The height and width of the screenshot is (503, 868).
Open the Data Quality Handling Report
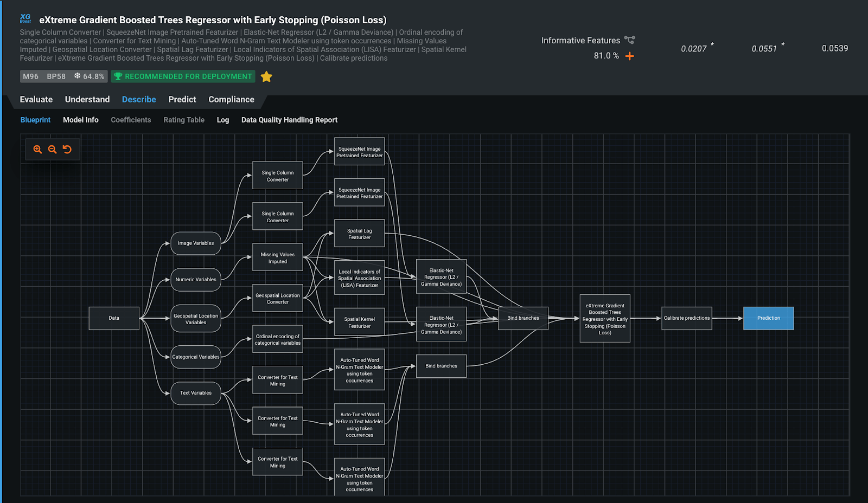[x=289, y=120]
